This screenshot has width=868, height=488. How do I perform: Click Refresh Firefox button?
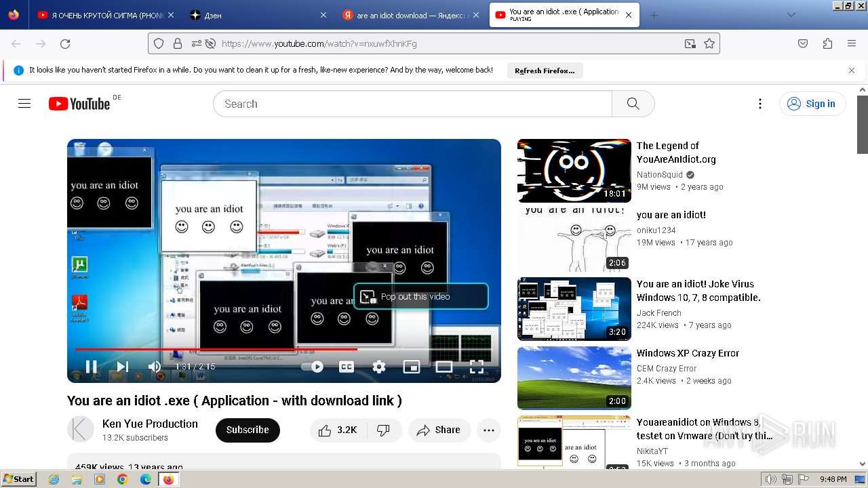click(x=545, y=70)
